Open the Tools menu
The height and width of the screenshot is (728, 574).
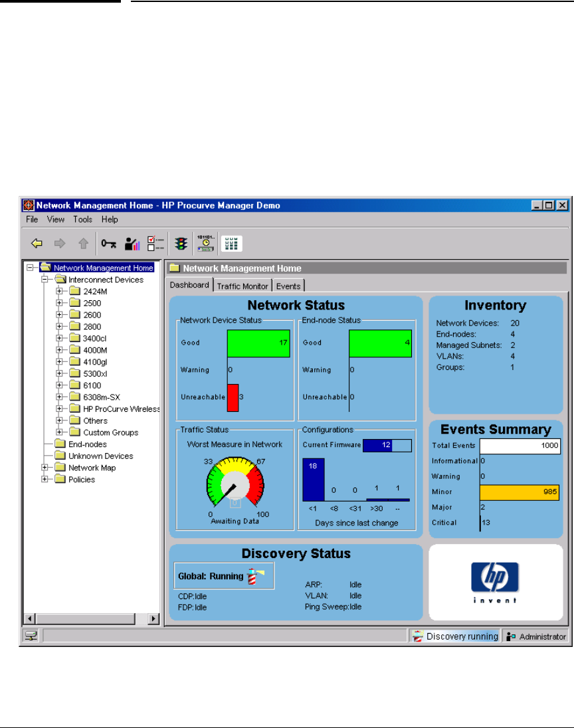(x=82, y=219)
